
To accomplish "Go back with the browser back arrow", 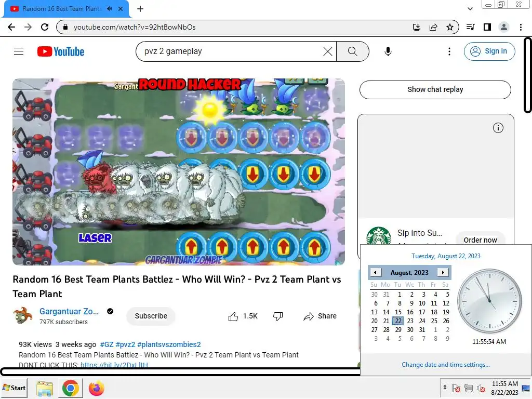I will [x=11, y=27].
